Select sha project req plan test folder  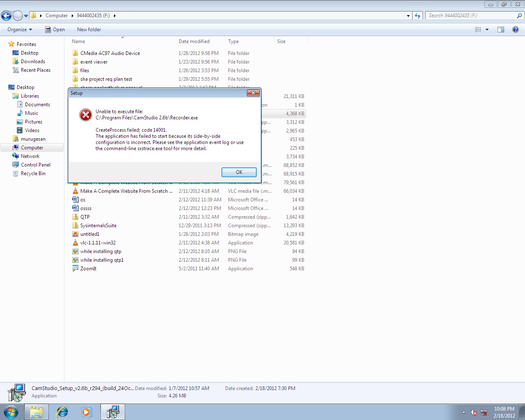click(106, 79)
